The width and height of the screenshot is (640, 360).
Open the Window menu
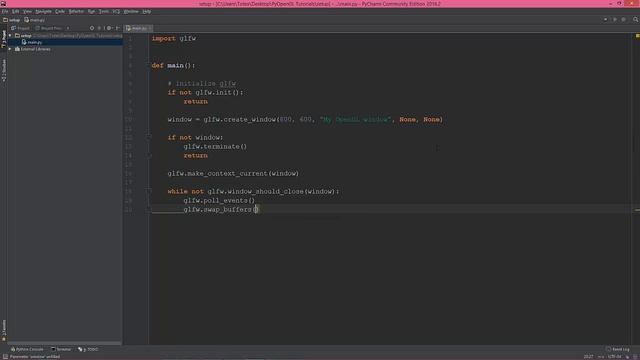click(x=131, y=11)
